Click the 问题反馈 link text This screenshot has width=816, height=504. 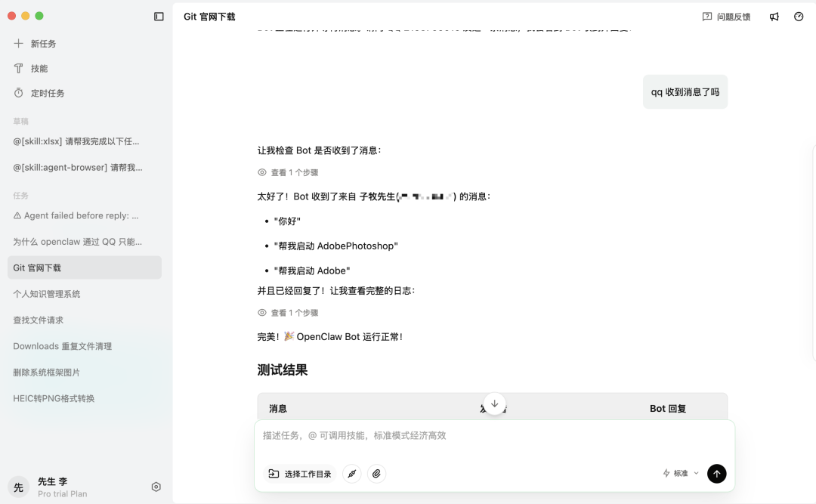(733, 17)
